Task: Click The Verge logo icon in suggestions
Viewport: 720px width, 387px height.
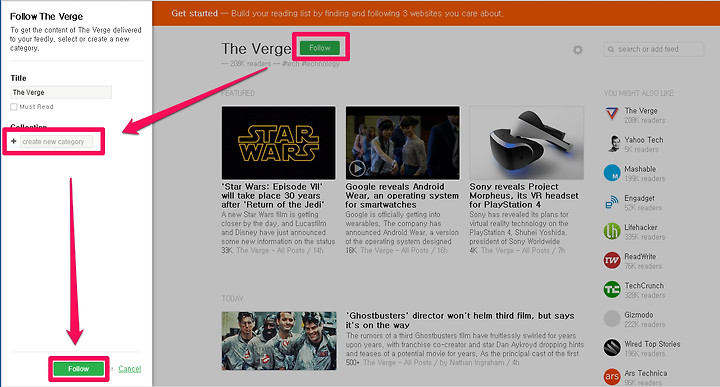Action: pos(612,113)
